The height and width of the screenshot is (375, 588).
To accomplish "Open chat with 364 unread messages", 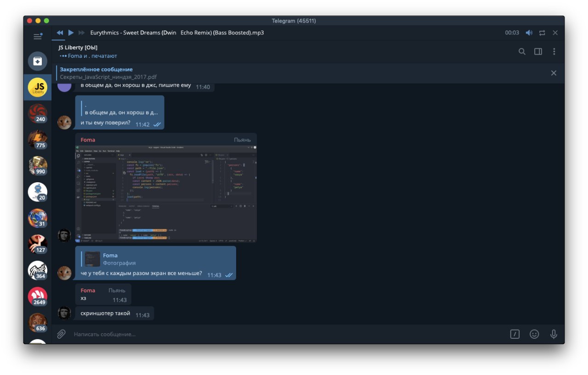I will point(38,270).
